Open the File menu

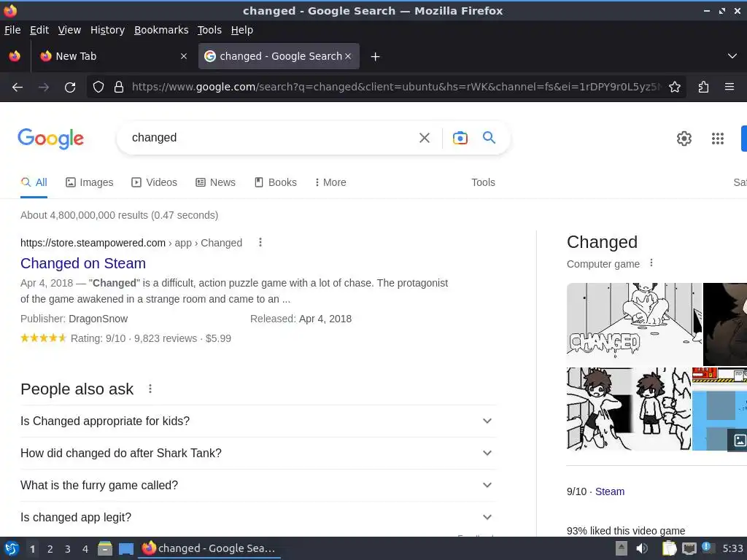click(x=12, y=30)
